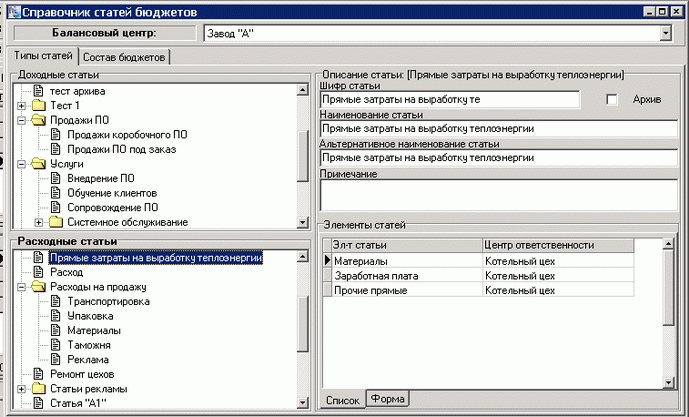
Task: Click document icon next to 'Реклама'
Action: (x=55, y=359)
